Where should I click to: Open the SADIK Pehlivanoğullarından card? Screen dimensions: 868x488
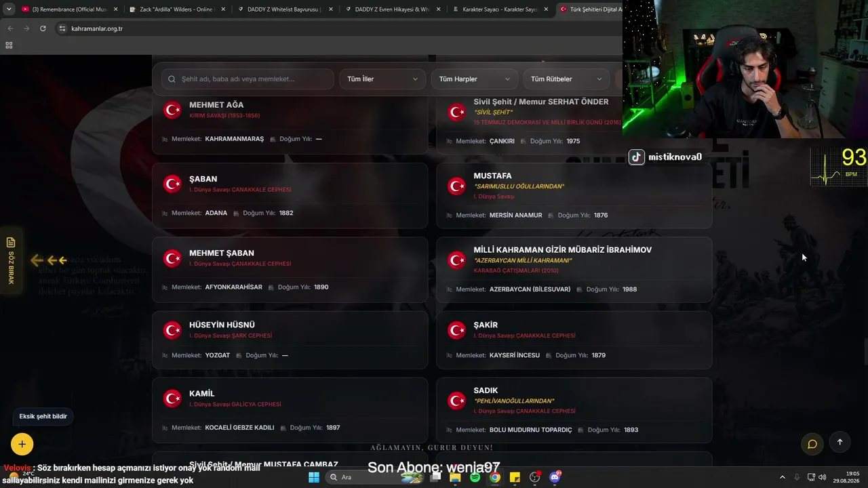tap(574, 410)
